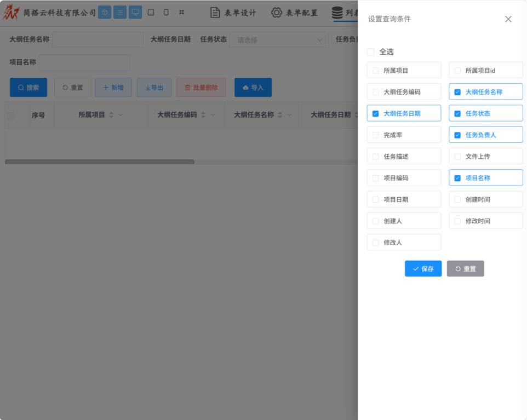This screenshot has height=420, width=527.
Task: Expand filter chevron on 大纲任务名称 column
Action: tap(290, 115)
